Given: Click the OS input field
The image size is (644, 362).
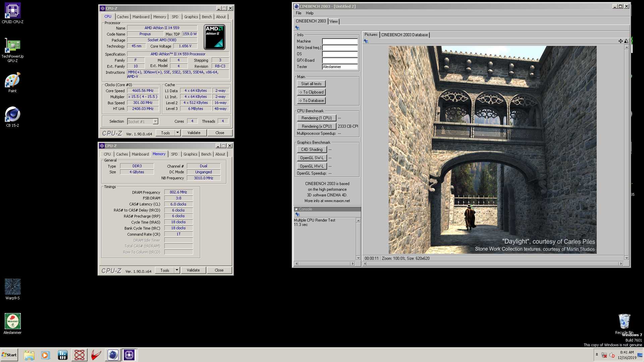Looking at the screenshot, I should (x=340, y=54).
